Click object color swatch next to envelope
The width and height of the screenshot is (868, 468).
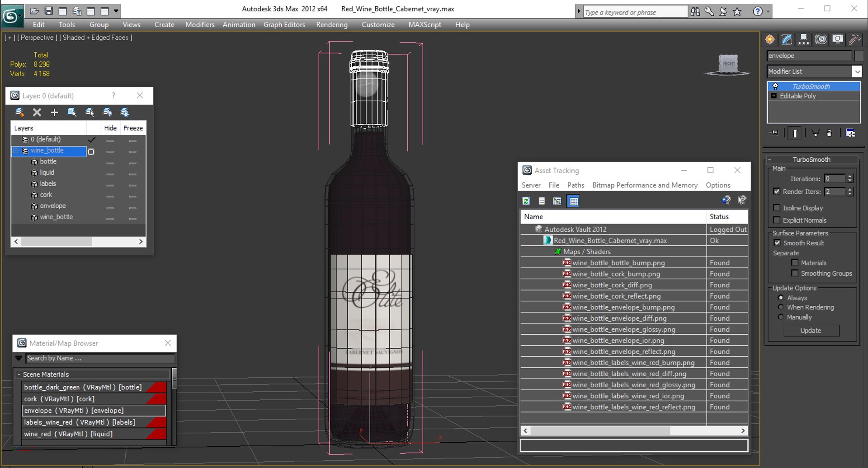(x=859, y=56)
